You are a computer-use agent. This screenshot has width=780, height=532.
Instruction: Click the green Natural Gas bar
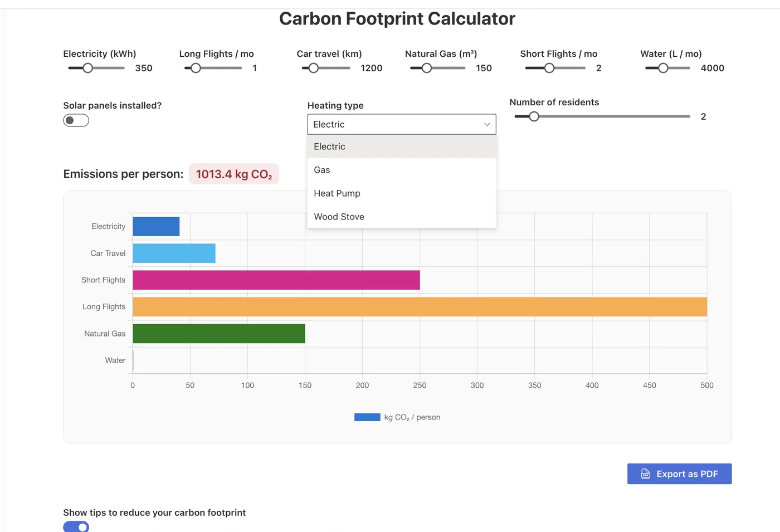pos(219,334)
